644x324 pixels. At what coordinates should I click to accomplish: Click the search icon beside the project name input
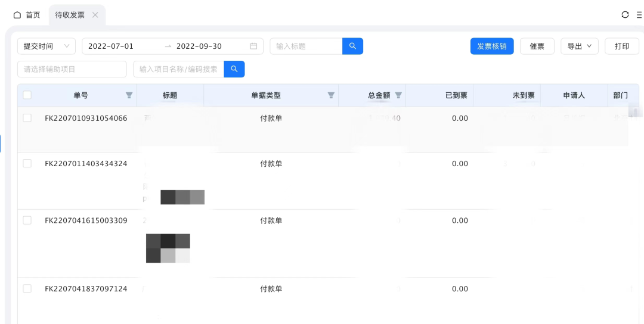click(234, 69)
